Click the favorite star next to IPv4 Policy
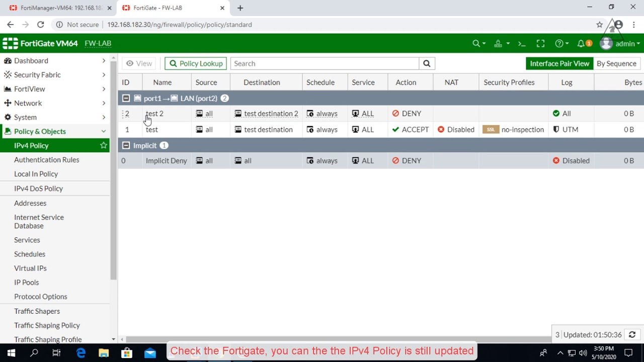 (x=104, y=145)
